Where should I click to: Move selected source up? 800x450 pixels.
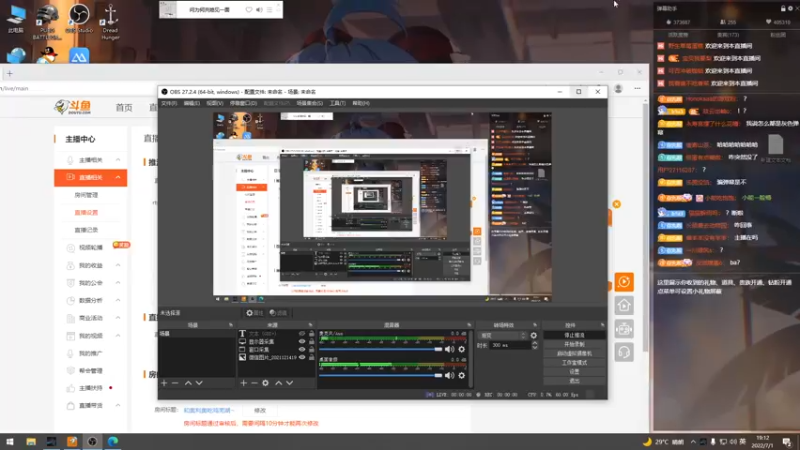click(279, 383)
